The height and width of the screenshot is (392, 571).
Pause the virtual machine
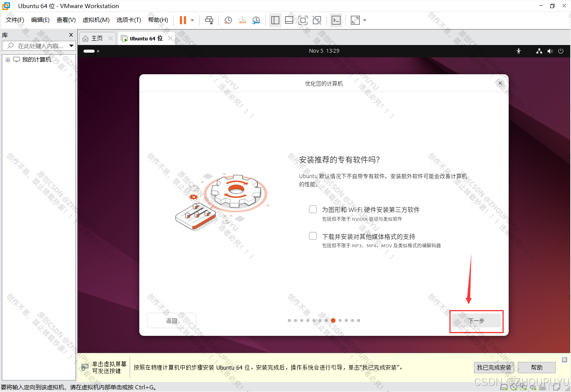coord(183,20)
